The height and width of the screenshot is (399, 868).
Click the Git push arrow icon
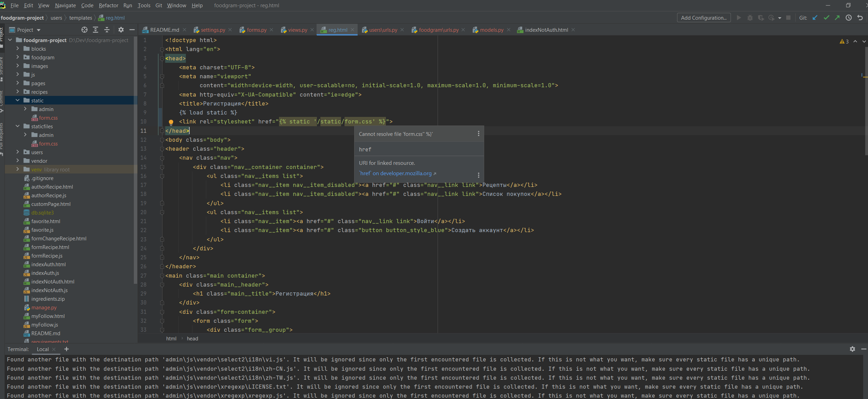[x=837, y=18]
